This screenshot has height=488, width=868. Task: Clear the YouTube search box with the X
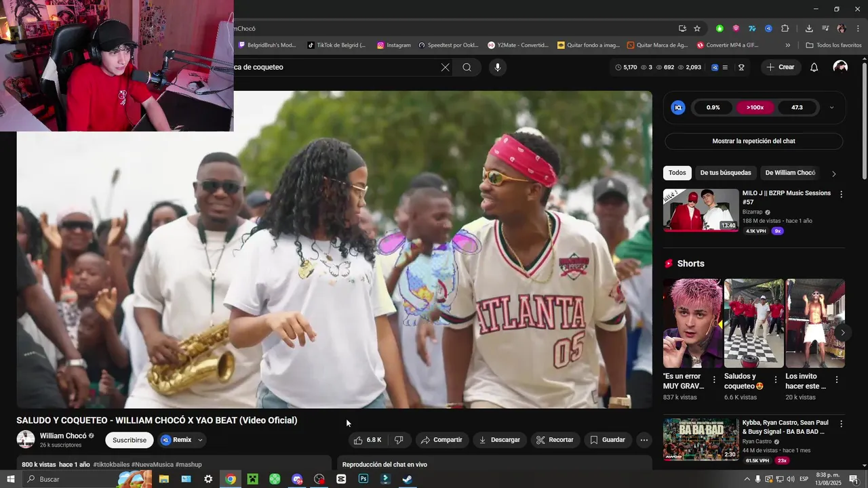[x=445, y=67]
